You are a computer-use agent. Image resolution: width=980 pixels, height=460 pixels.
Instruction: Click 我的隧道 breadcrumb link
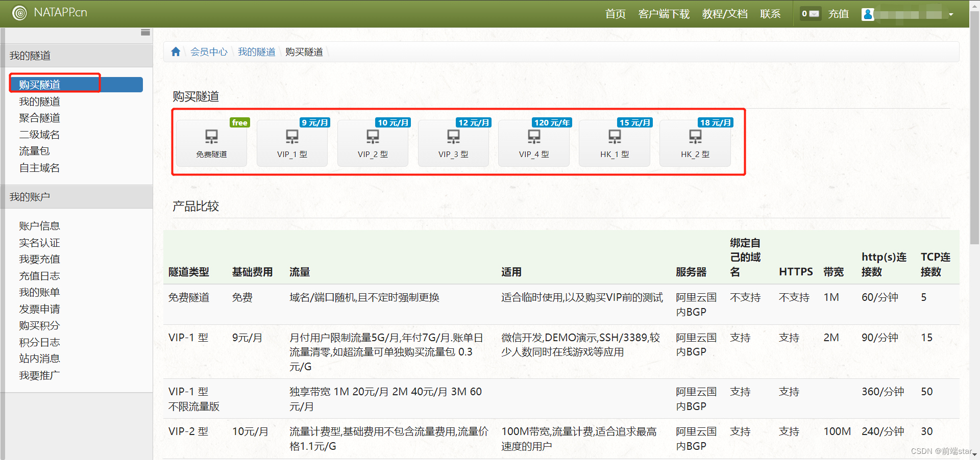[x=256, y=52]
